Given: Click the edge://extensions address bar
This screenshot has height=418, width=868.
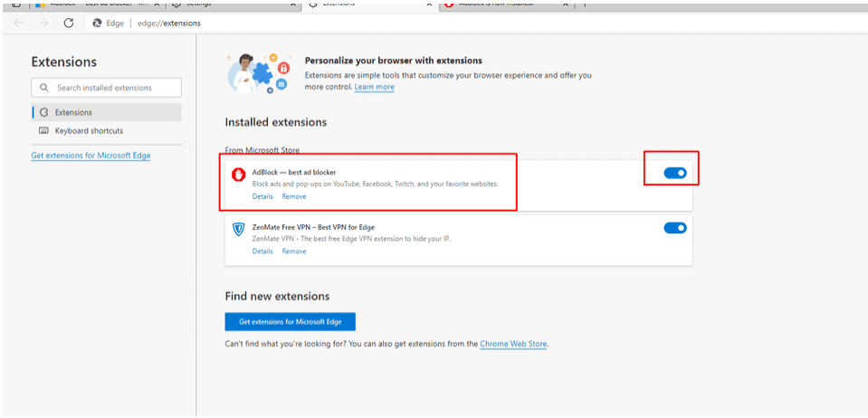Looking at the screenshot, I should pyautogui.click(x=169, y=24).
